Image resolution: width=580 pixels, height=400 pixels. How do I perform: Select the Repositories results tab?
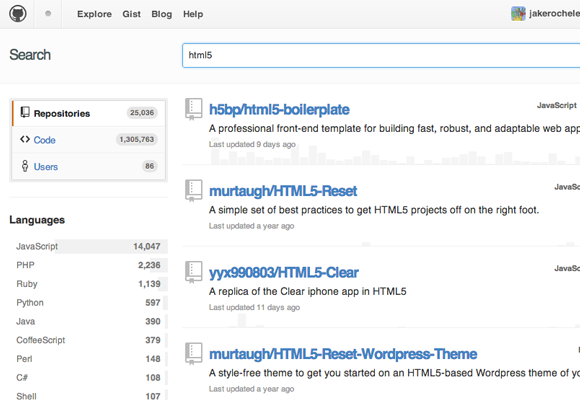coord(88,113)
